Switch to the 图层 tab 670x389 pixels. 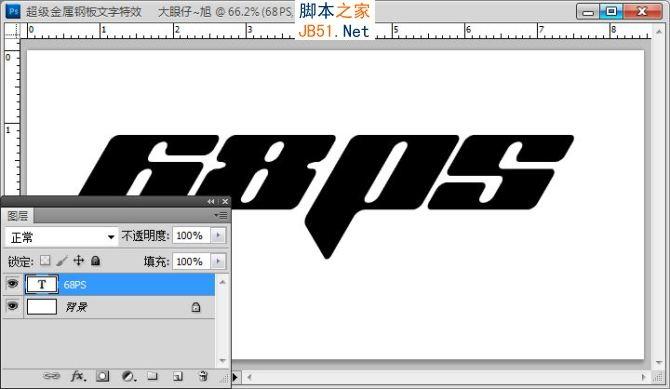18,216
